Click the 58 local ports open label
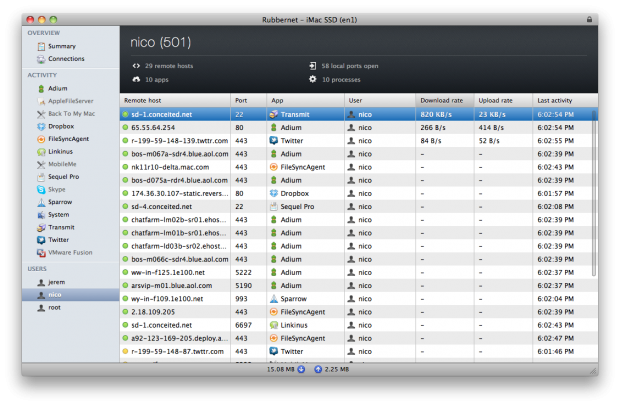This screenshot has width=620, height=406. 350,66
